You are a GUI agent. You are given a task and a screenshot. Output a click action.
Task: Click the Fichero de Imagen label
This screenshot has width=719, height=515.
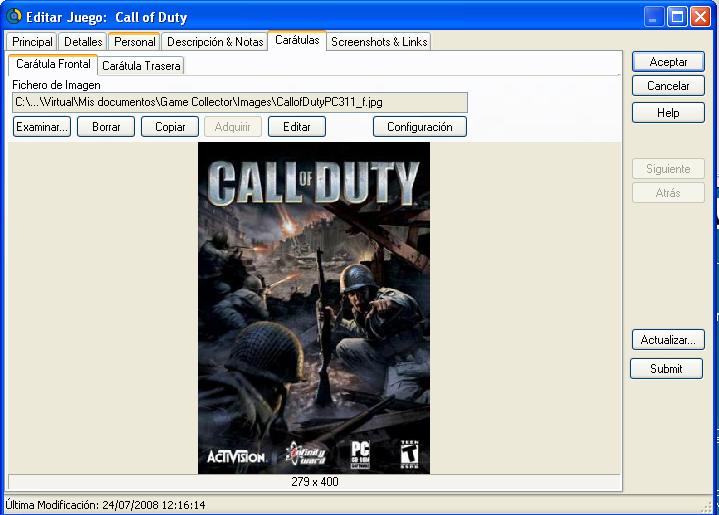56,85
